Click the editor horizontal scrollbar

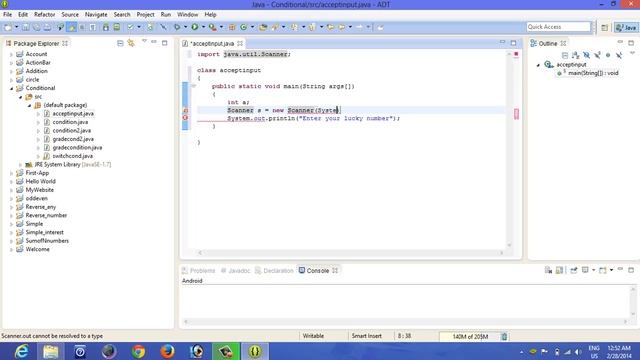(351, 253)
